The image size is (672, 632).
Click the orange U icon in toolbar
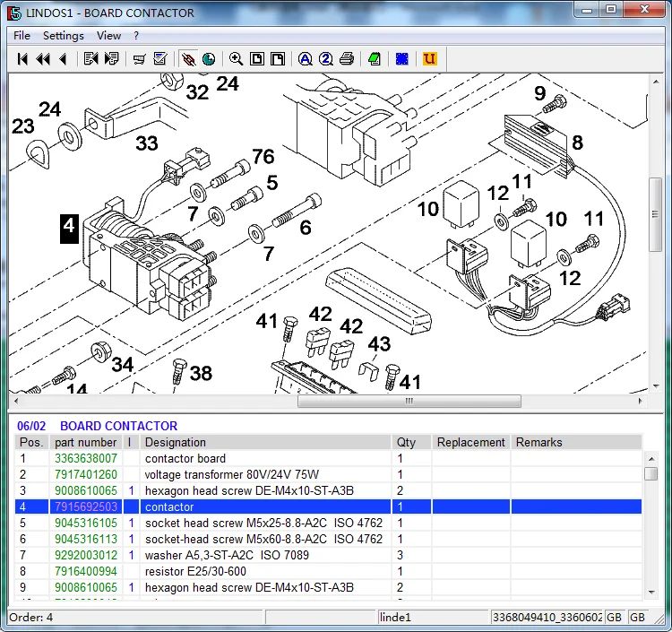coord(430,59)
